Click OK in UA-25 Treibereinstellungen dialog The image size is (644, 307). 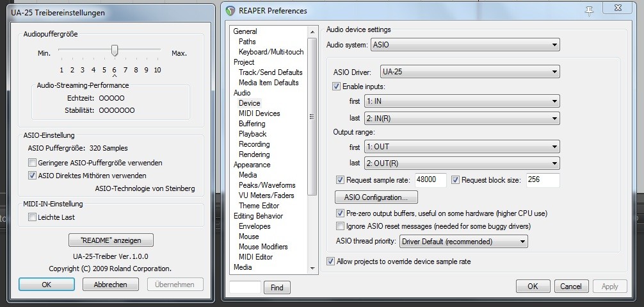click(x=46, y=285)
